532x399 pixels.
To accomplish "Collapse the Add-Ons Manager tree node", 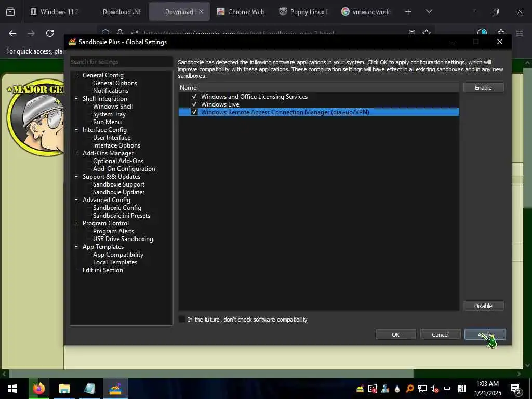I will point(76,153).
